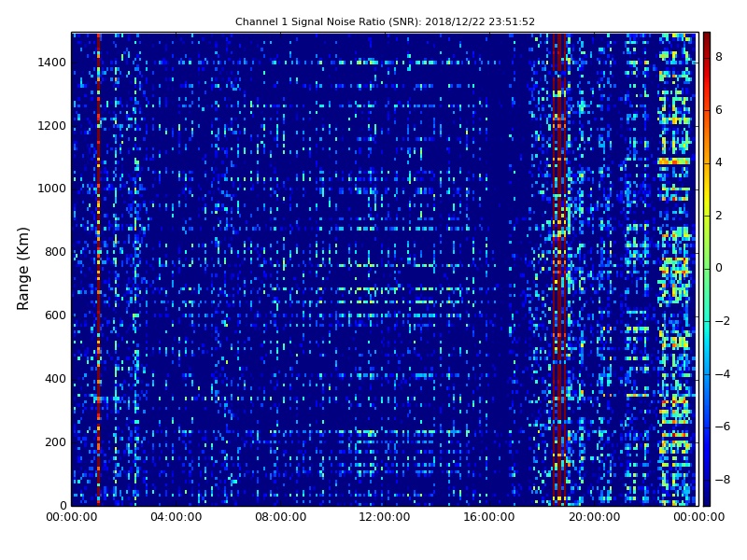Click the 1400 tick on Range axis
Screen dimensions: 747x560
(x=52, y=63)
